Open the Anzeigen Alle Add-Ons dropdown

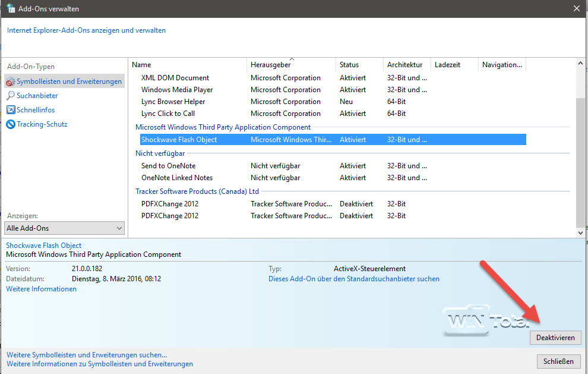click(64, 228)
